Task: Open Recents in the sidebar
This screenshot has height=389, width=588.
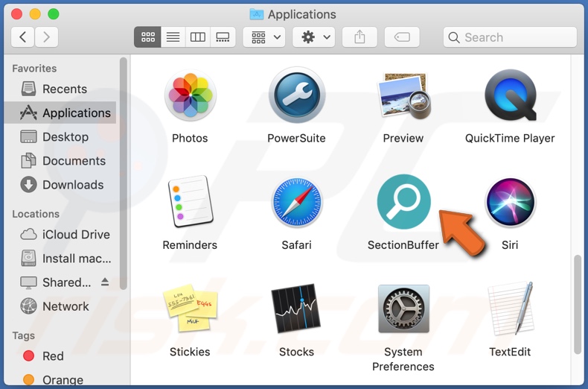Action: (60, 89)
